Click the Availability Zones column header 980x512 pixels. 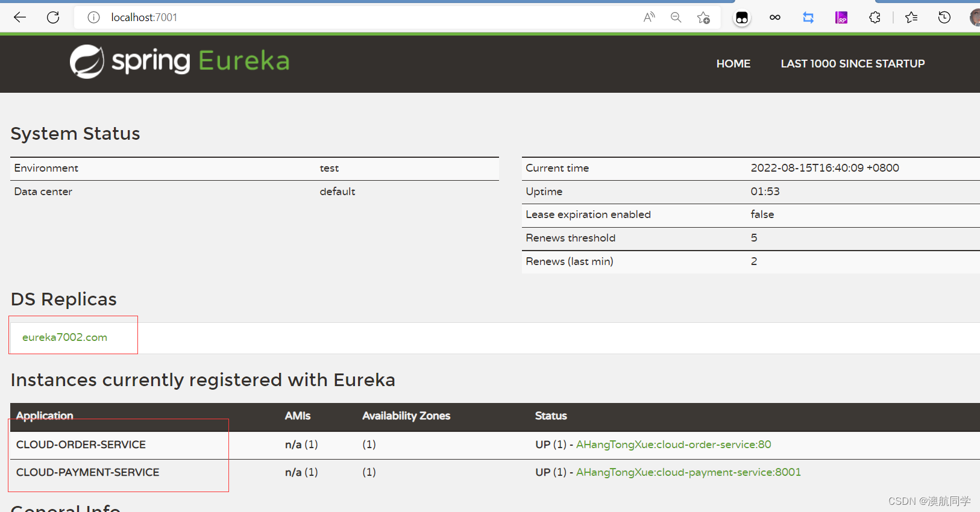tap(406, 416)
